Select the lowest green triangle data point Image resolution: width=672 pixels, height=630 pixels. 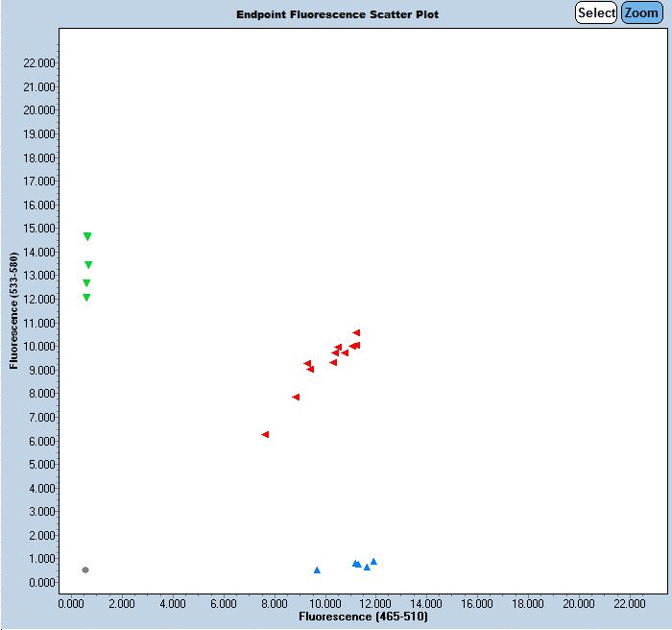[86, 298]
